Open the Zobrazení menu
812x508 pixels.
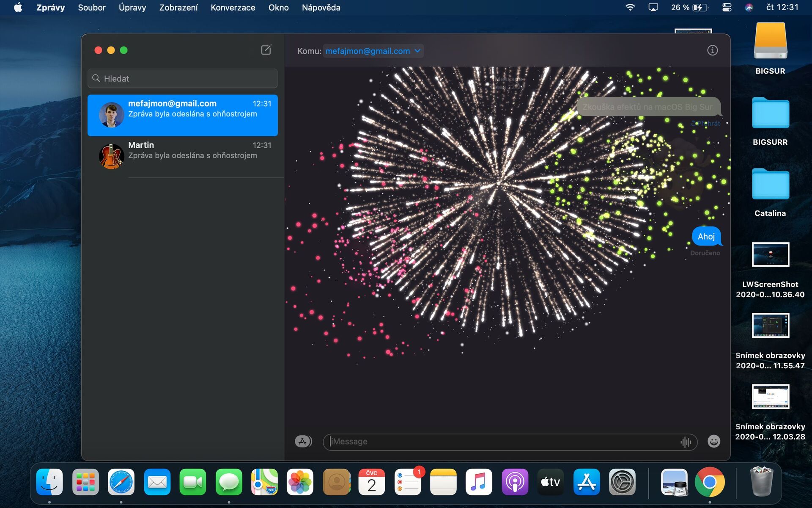(178, 7)
